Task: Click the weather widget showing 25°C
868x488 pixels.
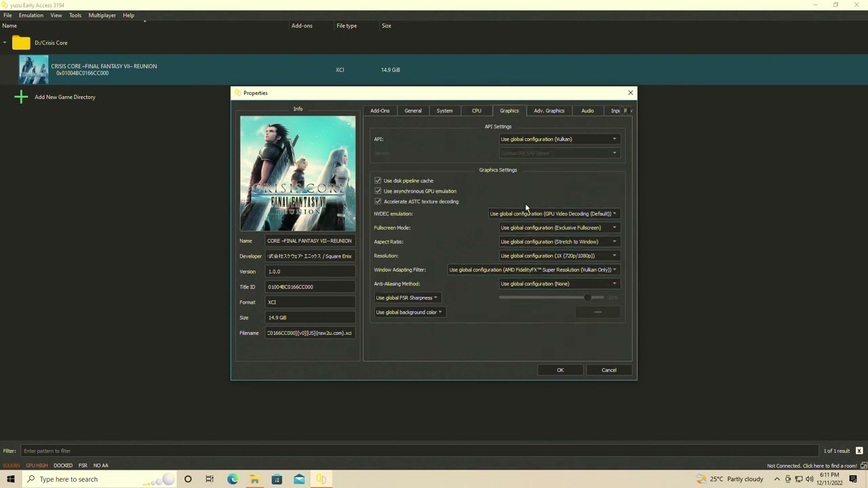Action: click(730, 479)
